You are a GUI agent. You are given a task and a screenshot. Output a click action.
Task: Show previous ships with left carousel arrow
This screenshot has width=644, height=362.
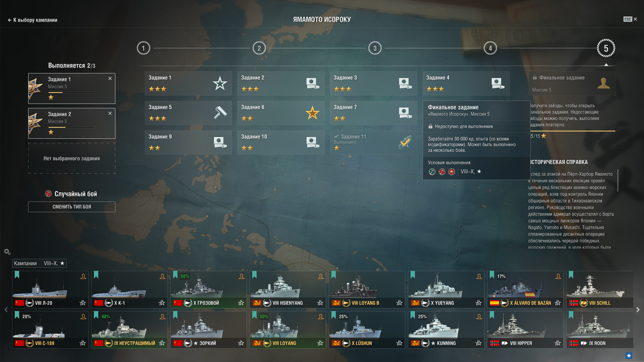pyautogui.click(x=6, y=310)
